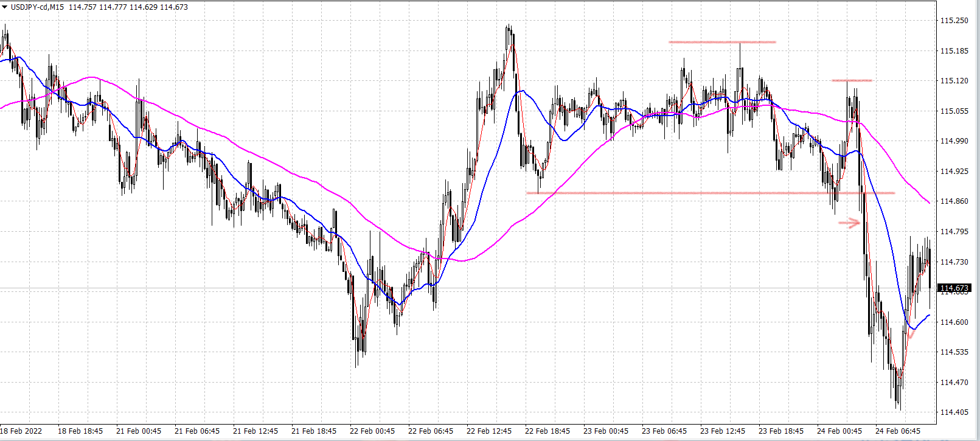Click the 115.250 price axis label

(954, 20)
